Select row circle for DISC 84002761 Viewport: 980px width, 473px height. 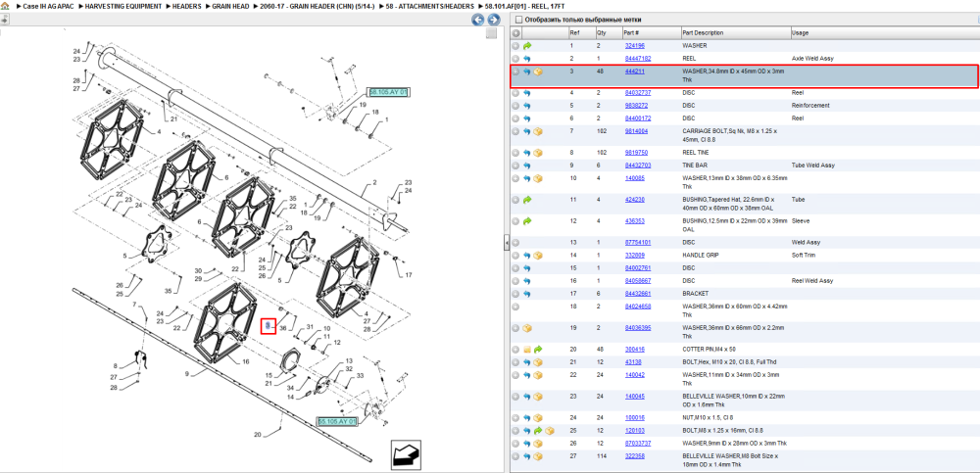tap(515, 268)
